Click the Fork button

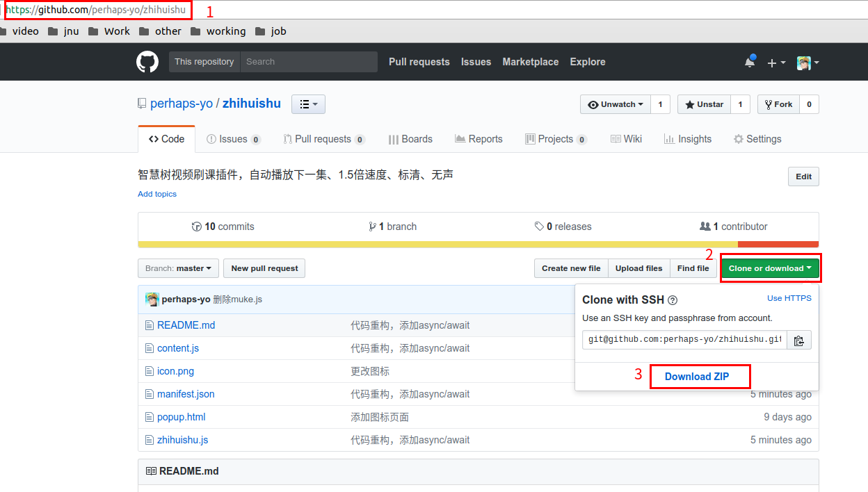778,104
